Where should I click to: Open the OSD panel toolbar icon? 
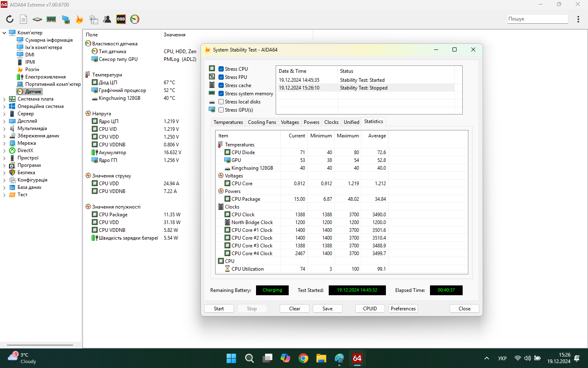point(121,19)
